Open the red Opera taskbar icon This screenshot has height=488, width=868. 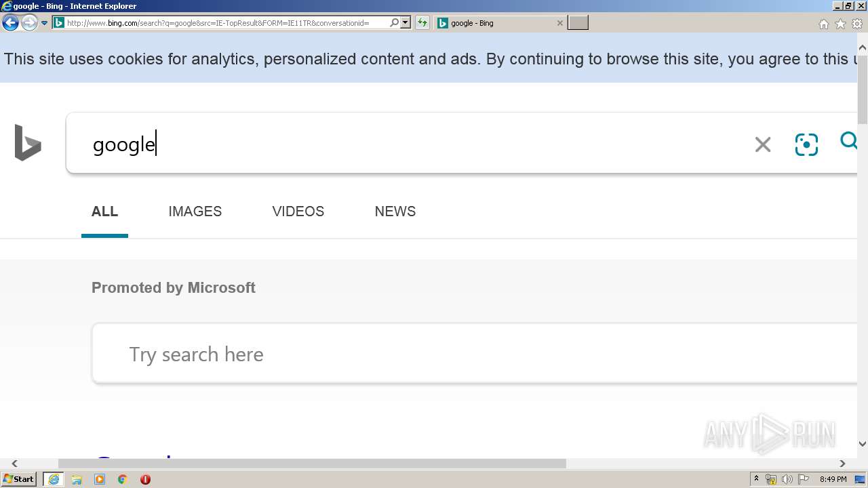(145, 479)
